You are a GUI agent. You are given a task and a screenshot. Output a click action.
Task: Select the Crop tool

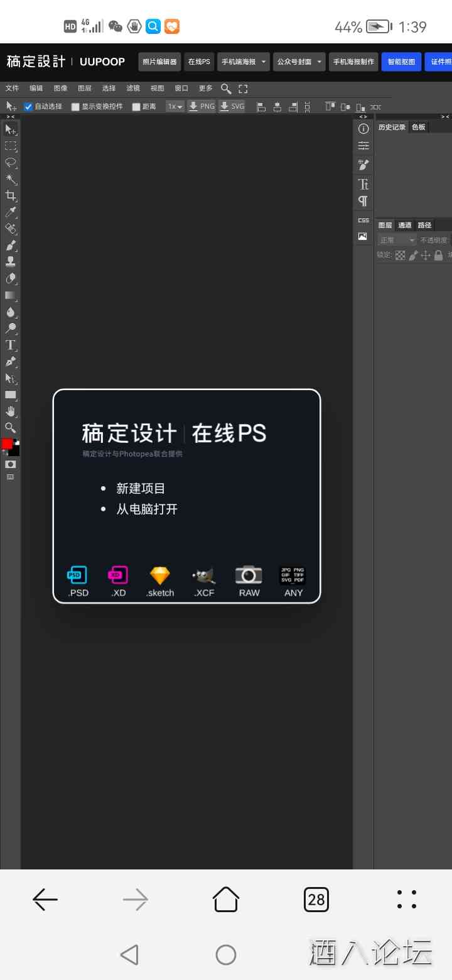(x=10, y=195)
